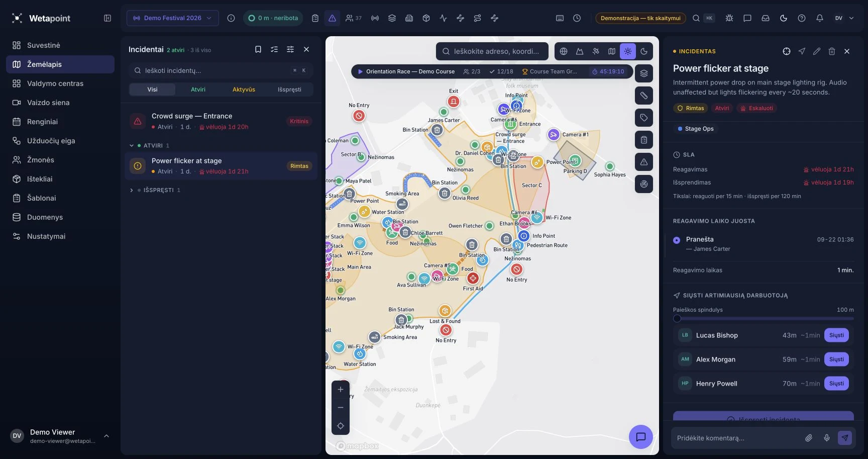Click Siųsti next to Alex Morgan
Viewport: 868px width, 459px height.
click(836, 359)
